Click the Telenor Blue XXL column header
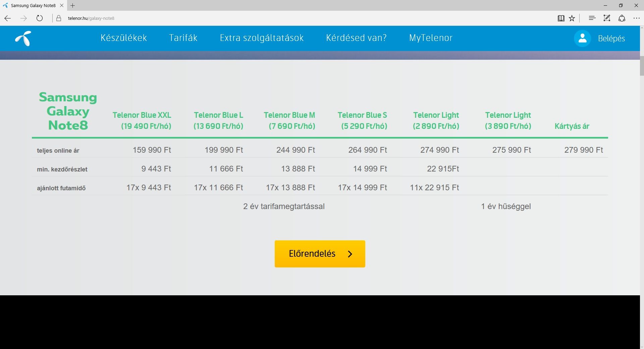Image resolution: width=644 pixels, height=349 pixels. click(142, 120)
